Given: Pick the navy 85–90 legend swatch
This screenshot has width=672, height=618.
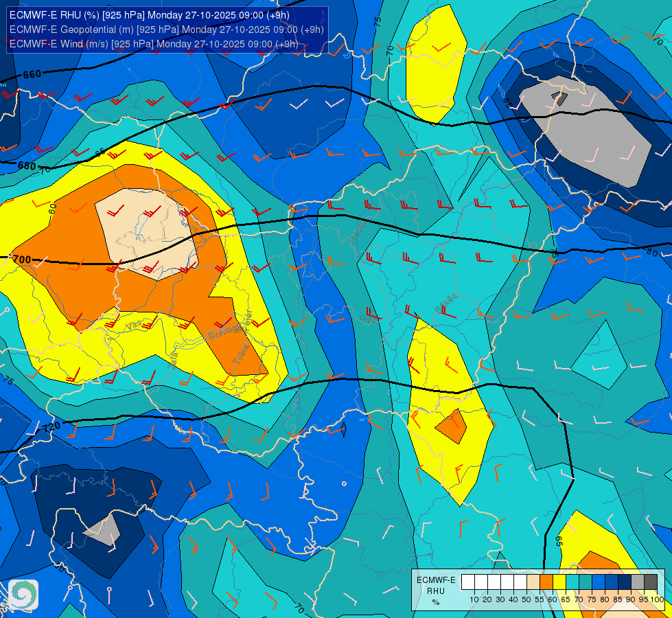Looking at the screenshot, I should (625, 582).
